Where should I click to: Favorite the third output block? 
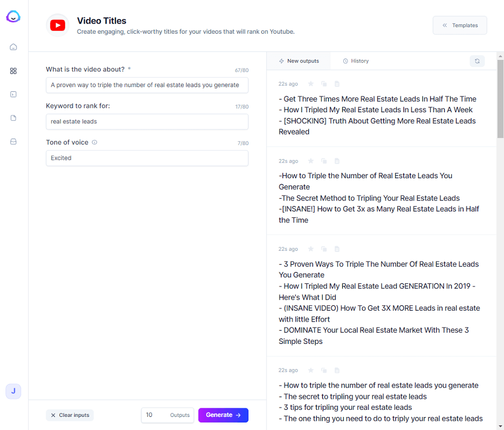[310, 249]
